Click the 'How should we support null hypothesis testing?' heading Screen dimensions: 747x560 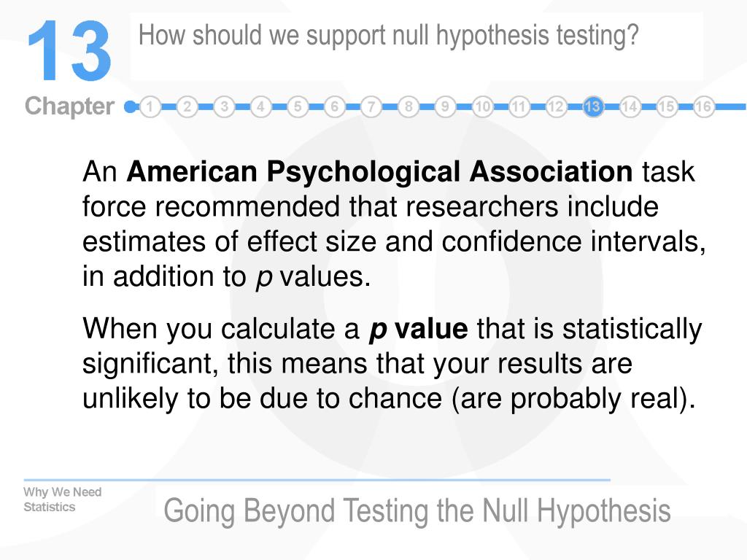click(388, 36)
